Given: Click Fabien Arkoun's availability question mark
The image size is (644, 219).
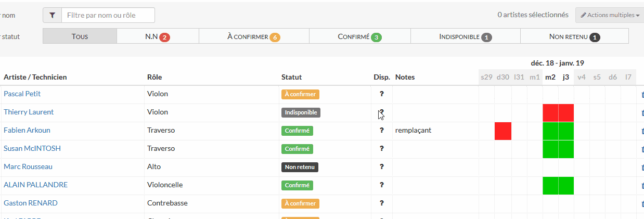Looking at the screenshot, I should pyautogui.click(x=381, y=131).
